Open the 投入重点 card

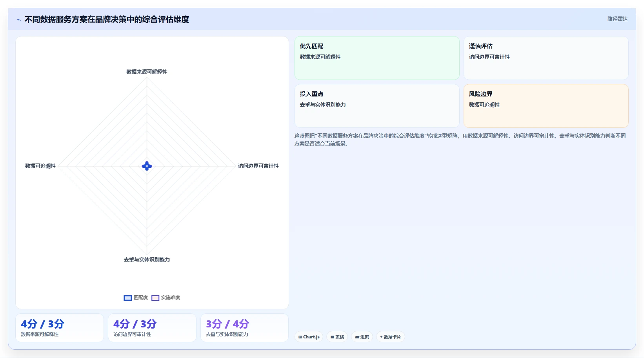tap(377, 106)
